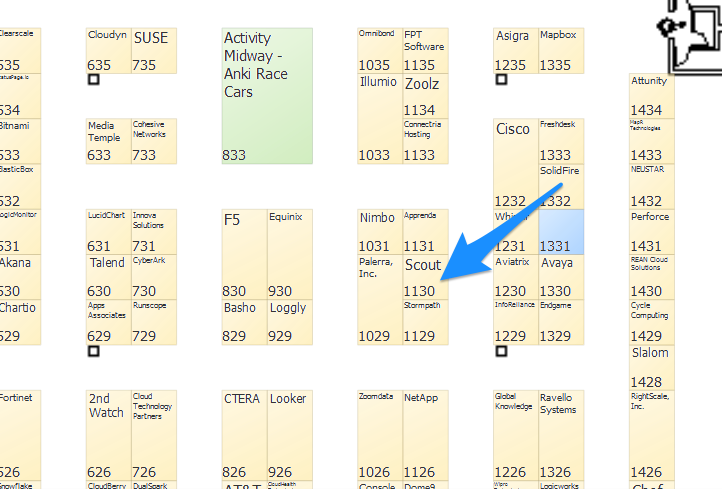Viewport: 722px width, 489px height.
Task: Select the Connectria Hosting booth 1133
Action: [x=425, y=141]
